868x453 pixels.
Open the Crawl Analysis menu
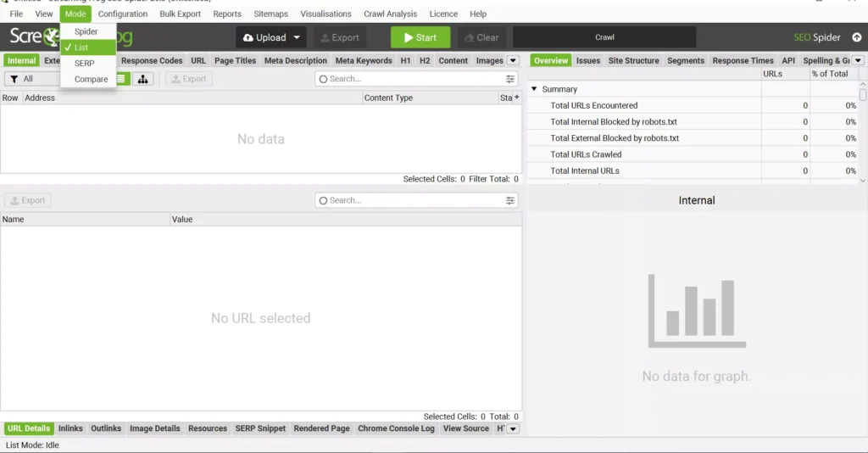coord(390,14)
